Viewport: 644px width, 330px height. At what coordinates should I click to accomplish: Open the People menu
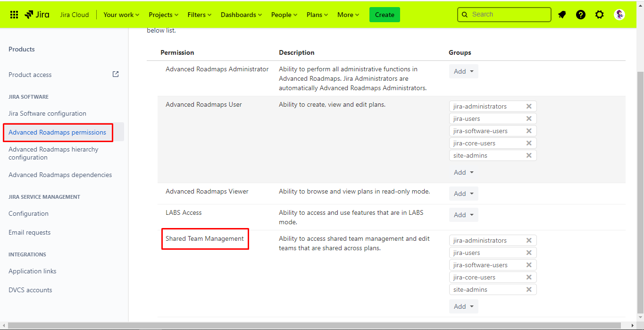284,15
